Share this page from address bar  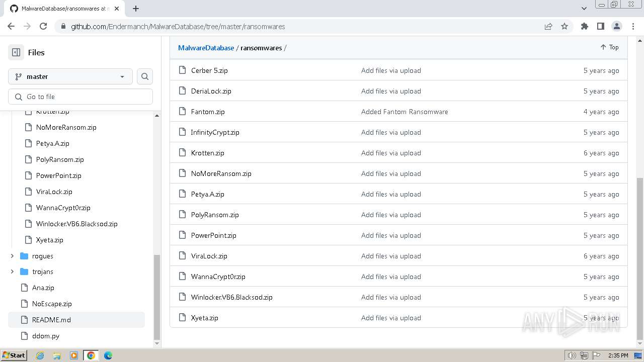pyautogui.click(x=548, y=26)
